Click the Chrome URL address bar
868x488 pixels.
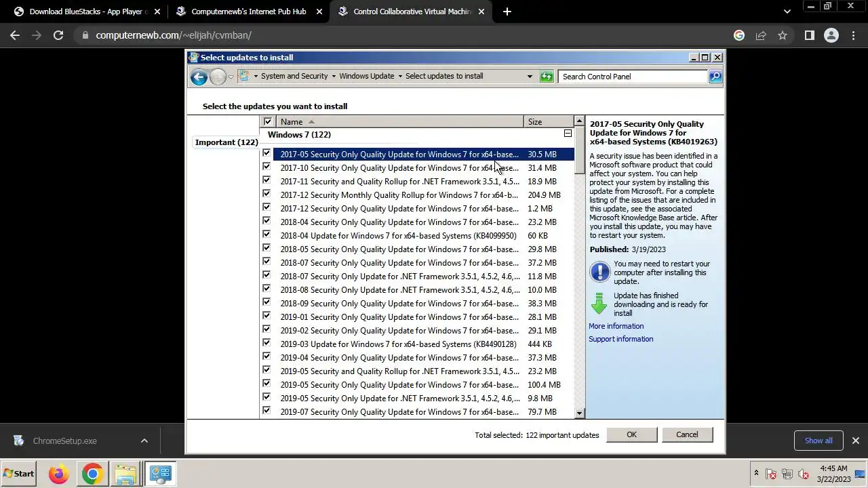pyautogui.click(x=407, y=35)
